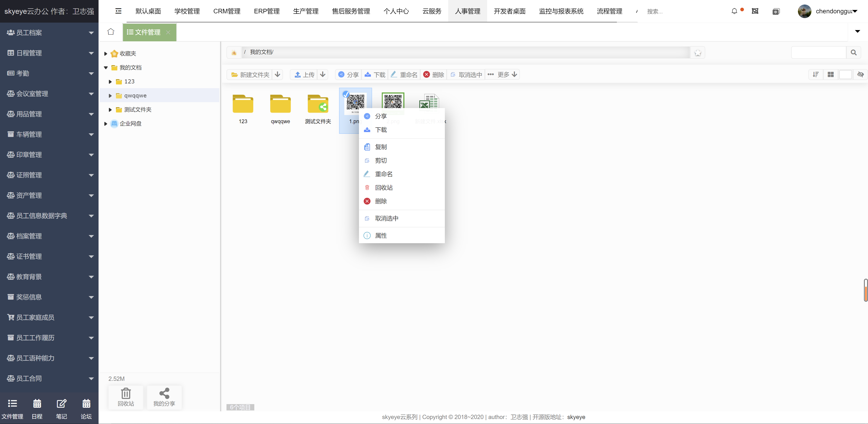
Task: Select the 测试文件夹 tree item
Action: pos(137,110)
